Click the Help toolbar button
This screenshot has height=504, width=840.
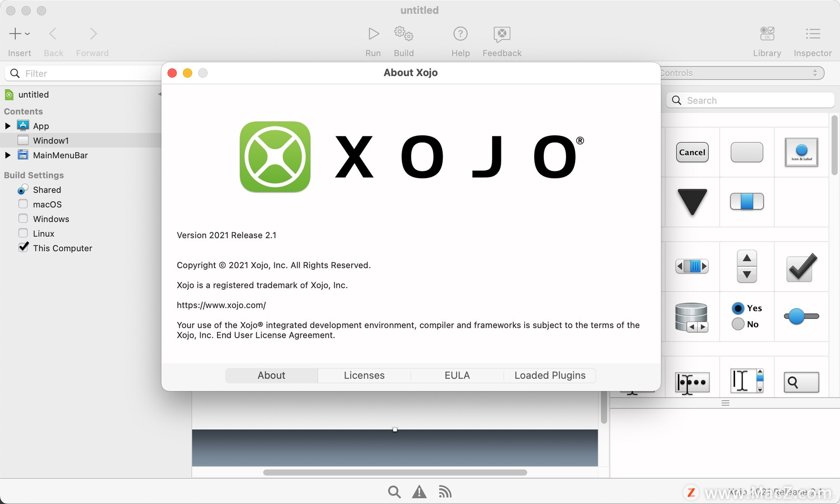(x=460, y=34)
